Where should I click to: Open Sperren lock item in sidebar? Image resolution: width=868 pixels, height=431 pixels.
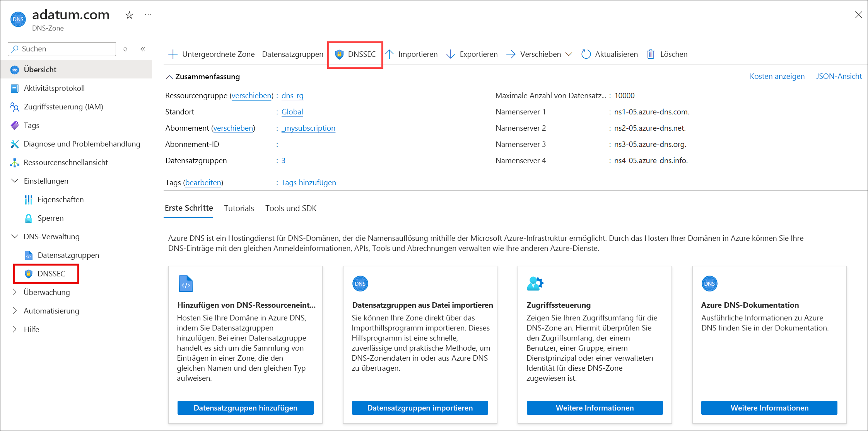pyautogui.click(x=50, y=218)
